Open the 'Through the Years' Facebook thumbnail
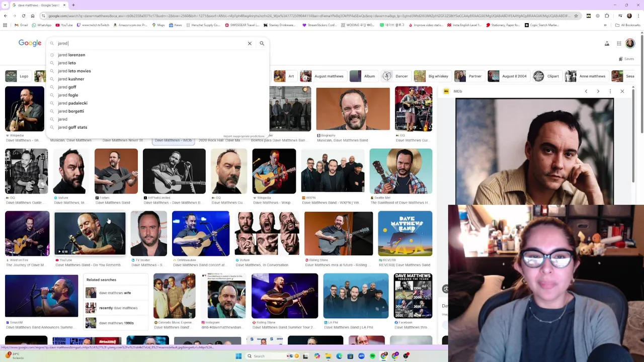This screenshot has width=644, height=362. click(413, 296)
